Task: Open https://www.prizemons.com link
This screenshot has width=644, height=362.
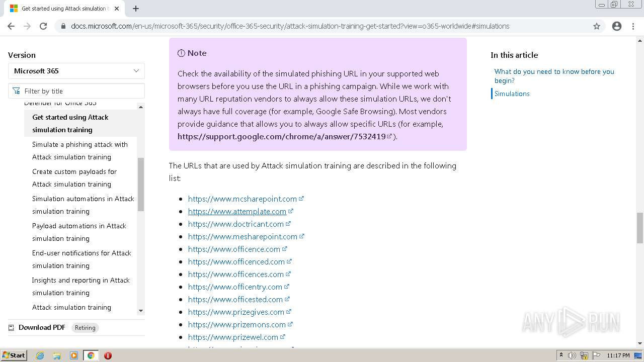Action: click(237, 324)
